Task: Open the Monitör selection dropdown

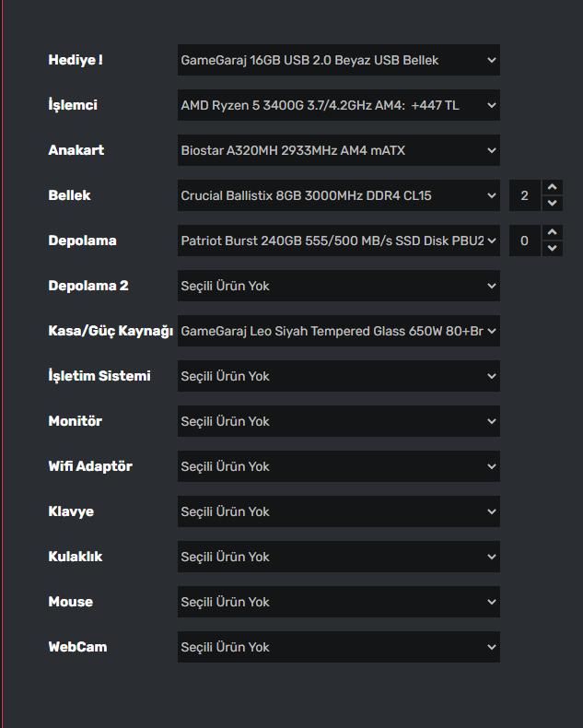Action: pyautogui.click(x=338, y=421)
